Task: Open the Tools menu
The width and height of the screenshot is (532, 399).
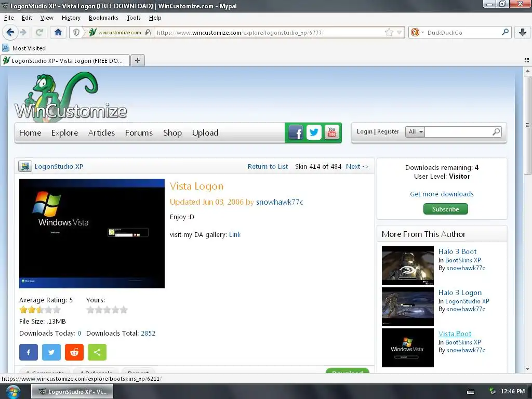Action: coord(134,18)
